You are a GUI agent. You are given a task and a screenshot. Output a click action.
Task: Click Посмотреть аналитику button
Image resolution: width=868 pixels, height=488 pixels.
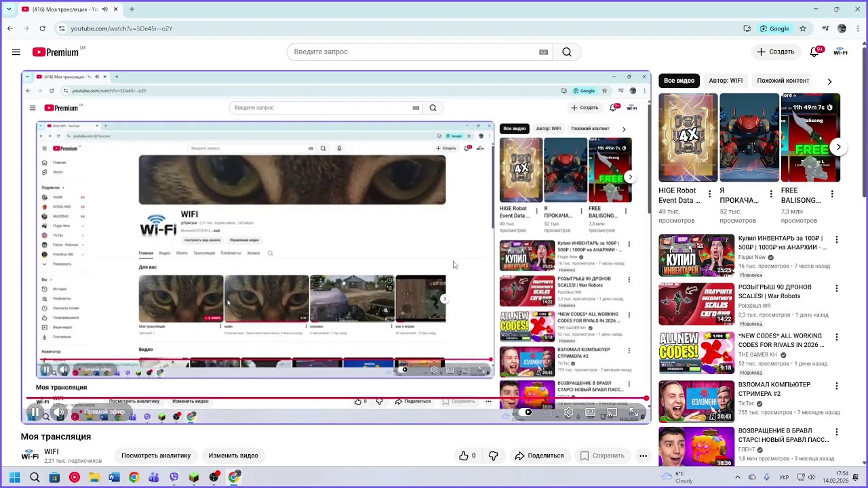(x=156, y=455)
